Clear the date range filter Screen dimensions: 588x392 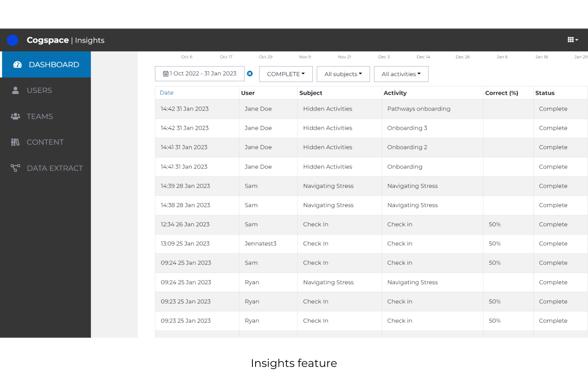click(250, 74)
